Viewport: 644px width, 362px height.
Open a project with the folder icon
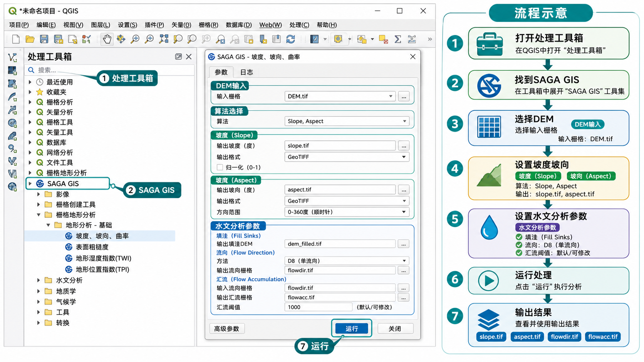click(x=30, y=39)
